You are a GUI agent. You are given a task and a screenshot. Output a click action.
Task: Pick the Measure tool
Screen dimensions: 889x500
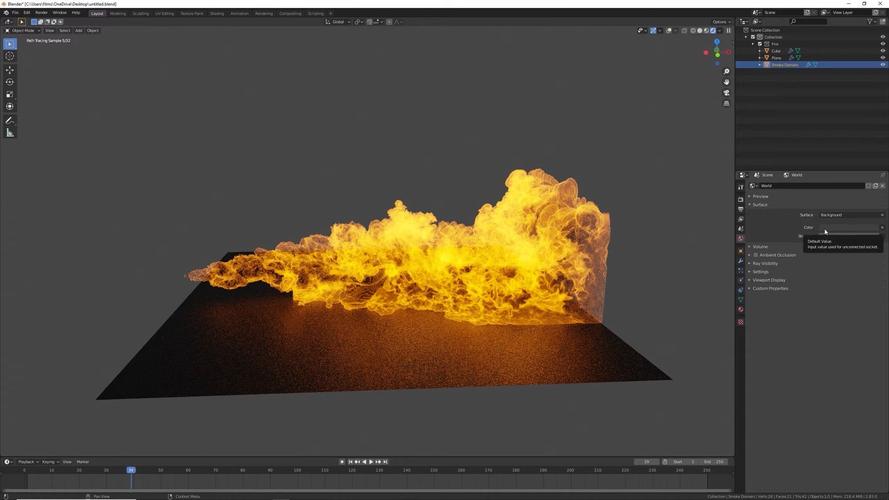click(x=10, y=133)
